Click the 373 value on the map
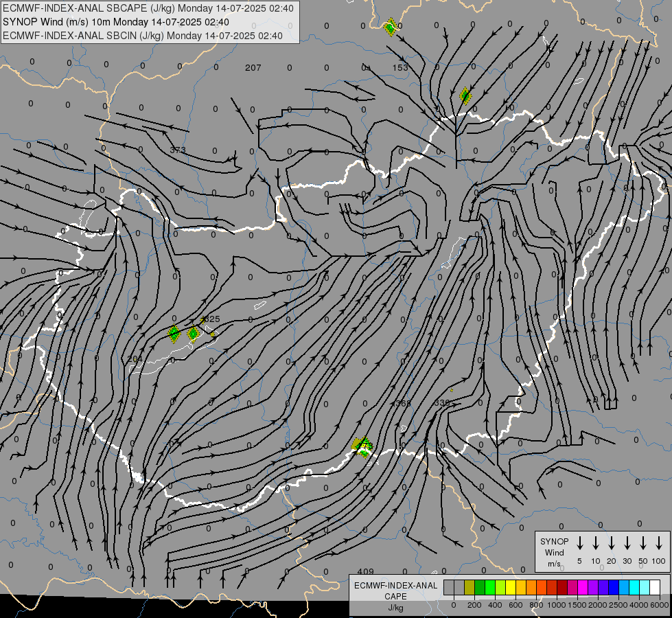 pyautogui.click(x=178, y=150)
